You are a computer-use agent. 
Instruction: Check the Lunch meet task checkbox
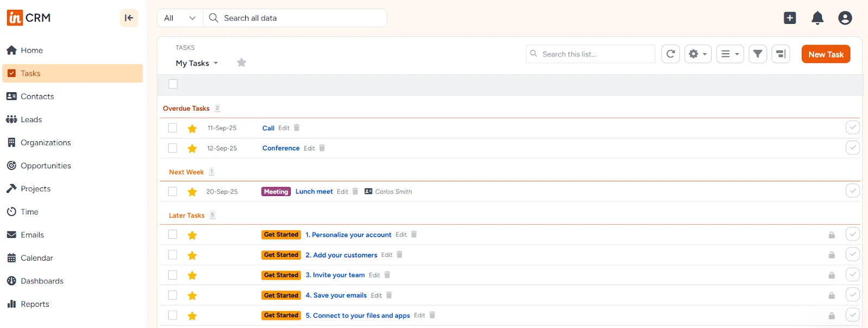point(173,191)
